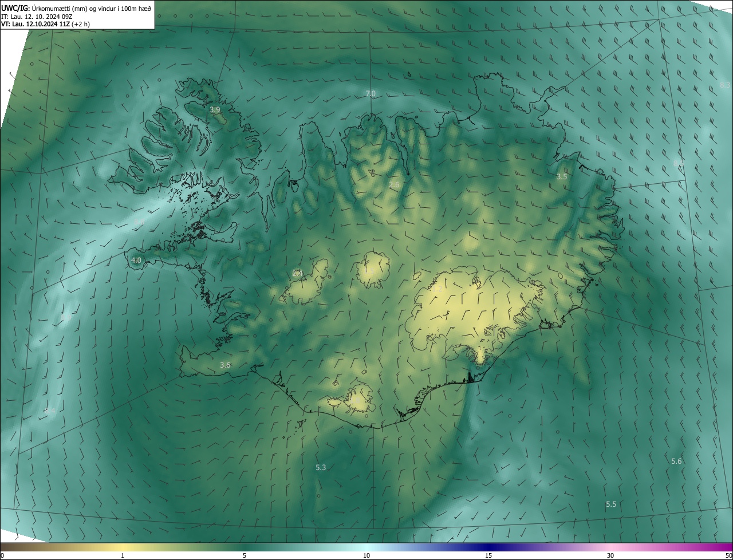733x560 pixels.
Task: Click the '5' tick on the color scale
Action: pyautogui.click(x=245, y=555)
